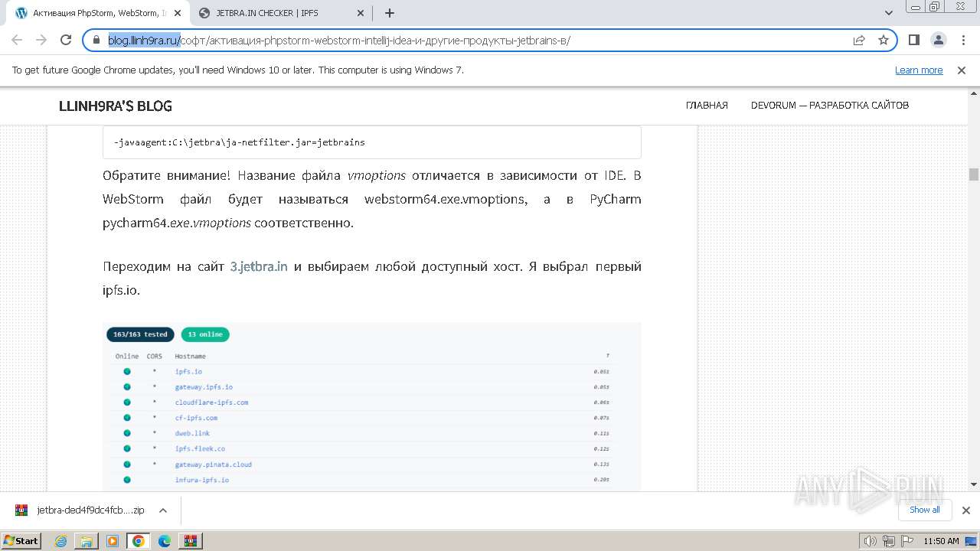Open the network icon in the system tray

point(889,541)
